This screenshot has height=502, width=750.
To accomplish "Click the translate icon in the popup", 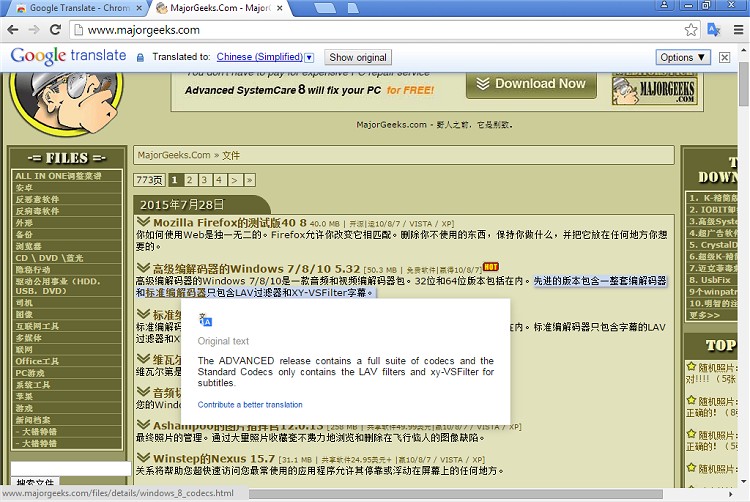I will [205, 320].
